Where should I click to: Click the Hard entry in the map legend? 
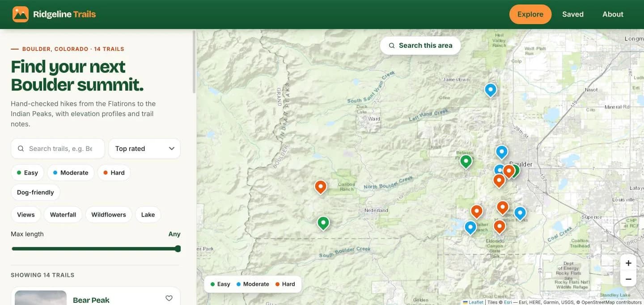click(x=285, y=284)
